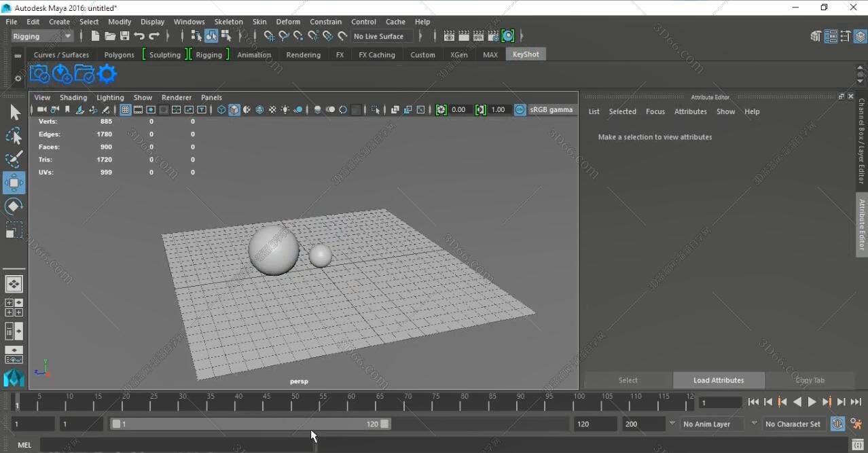This screenshot has width=868, height=453.
Task: Open the Rigging menu set dropdown
Action: coord(42,37)
